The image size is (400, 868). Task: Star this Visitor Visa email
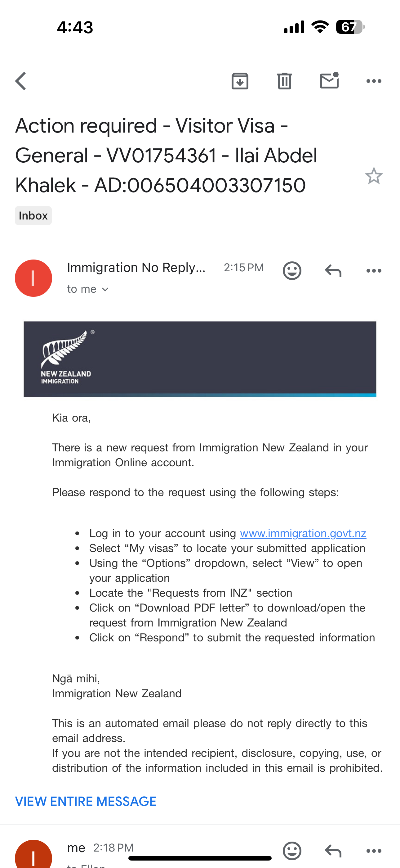coord(374,176)
